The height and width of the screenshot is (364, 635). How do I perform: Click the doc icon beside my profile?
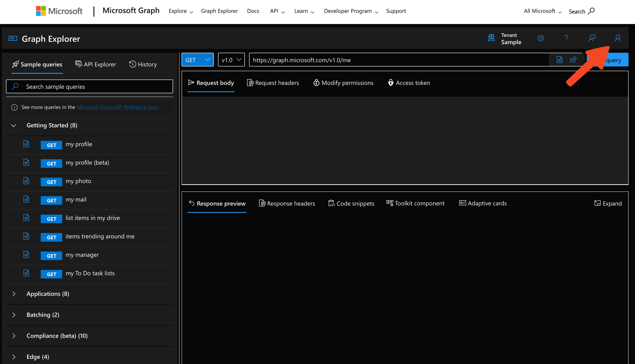[26, 144]
